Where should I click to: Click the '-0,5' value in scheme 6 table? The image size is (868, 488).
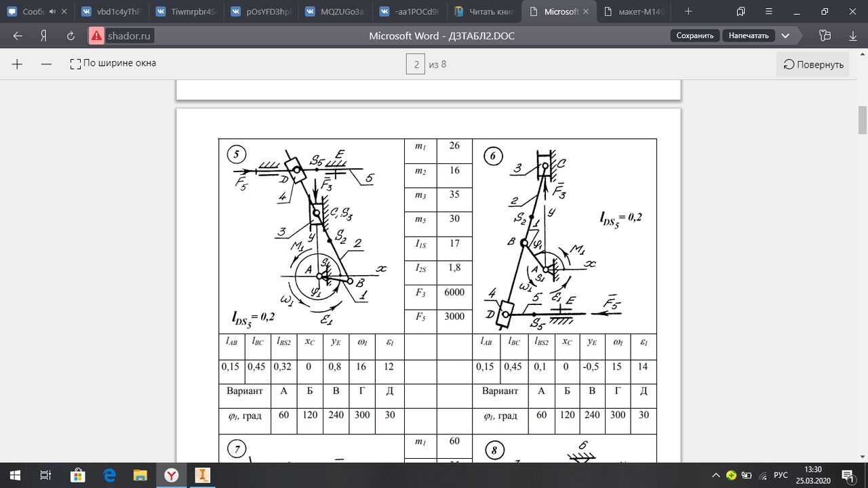coord(592,367)
